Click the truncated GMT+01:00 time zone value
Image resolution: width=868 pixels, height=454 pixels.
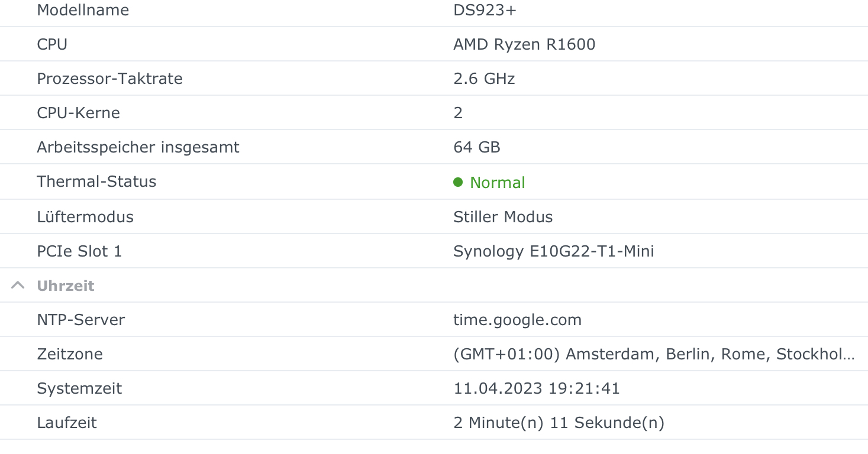653,354
